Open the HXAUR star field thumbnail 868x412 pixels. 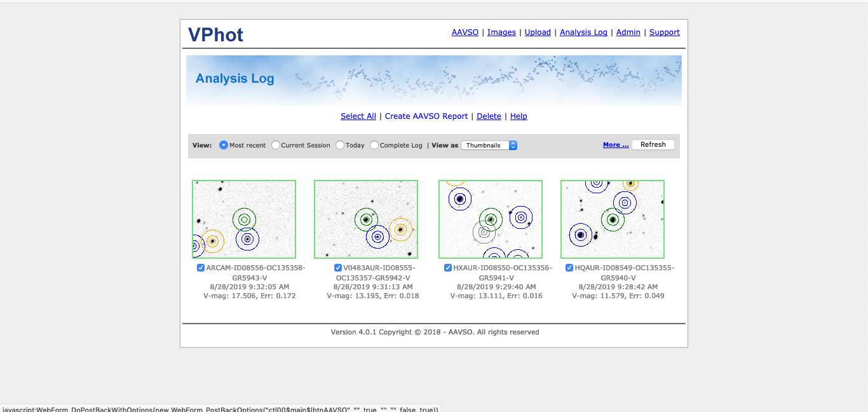tap(491, 219)
